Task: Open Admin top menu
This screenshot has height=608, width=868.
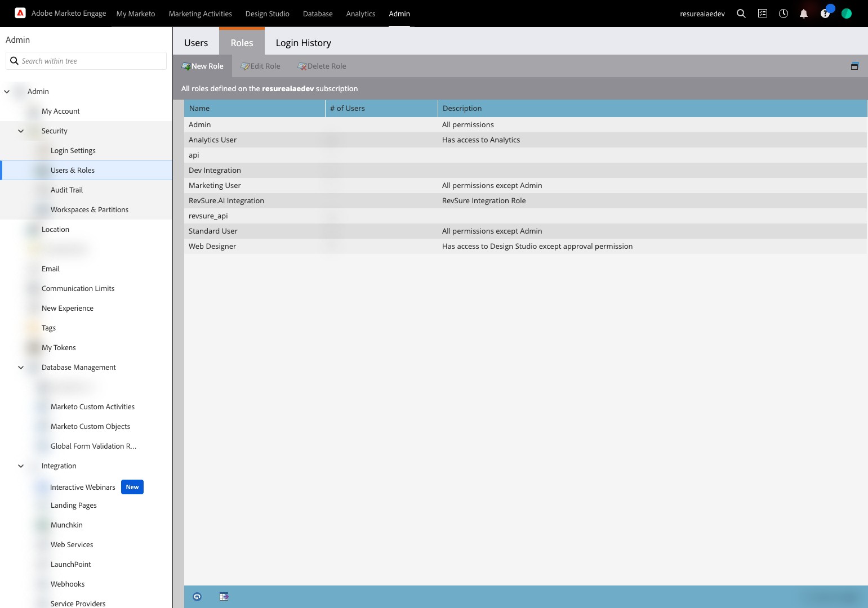Action: pyautogui.click(x=399, y=14)
